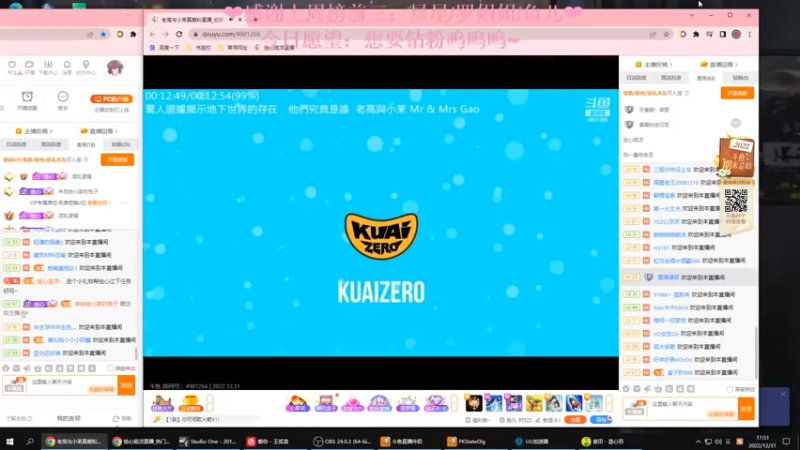Viewport: 800px width, 450px height.
Task: Open Chrome three-dot menu
Action: [x=749, y=34]
